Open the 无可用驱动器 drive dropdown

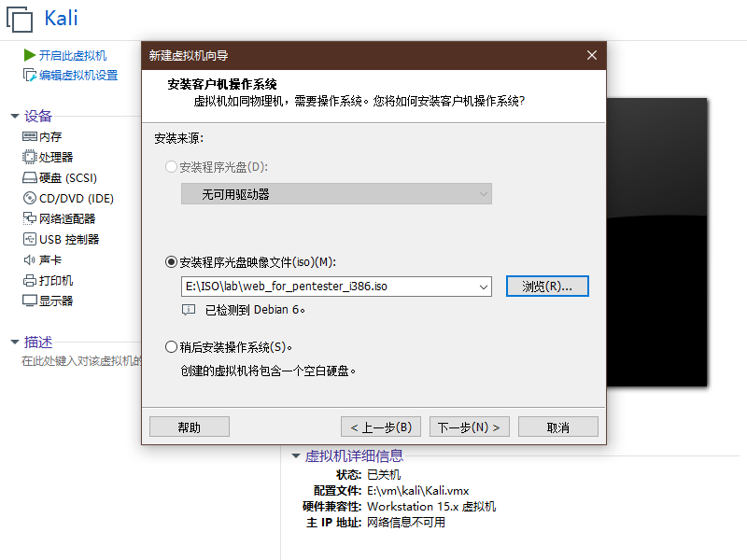(x=336, y=194)
